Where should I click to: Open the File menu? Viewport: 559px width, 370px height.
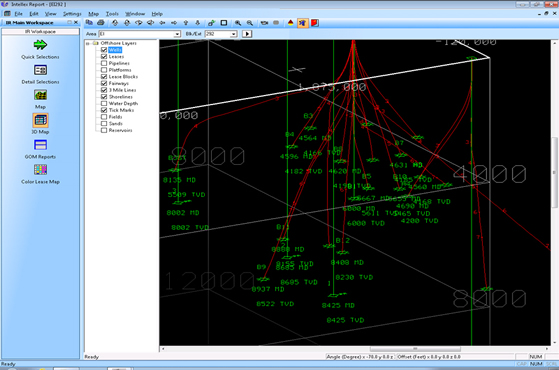19,14
